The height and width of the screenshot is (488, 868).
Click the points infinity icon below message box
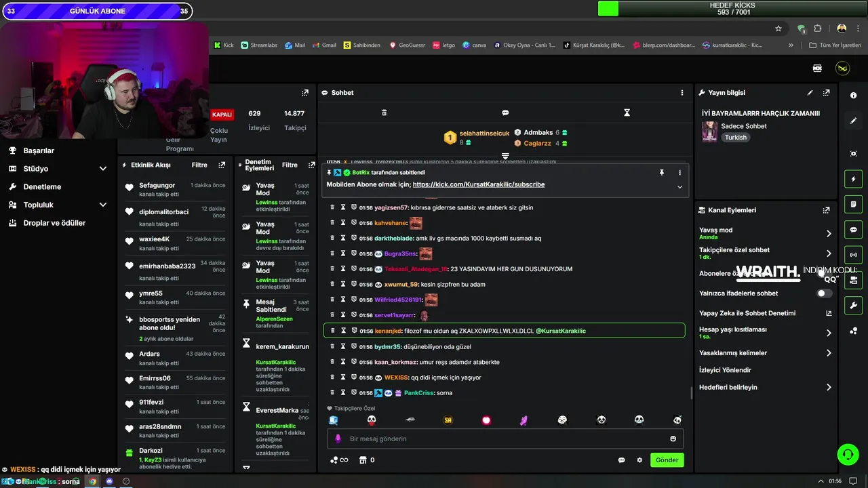click(338, 460)
